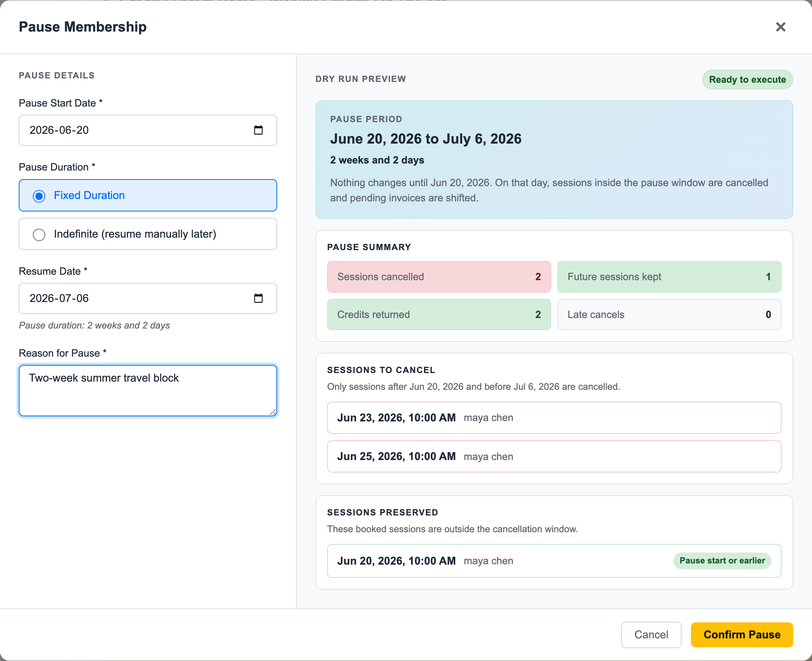Image resolution: width=812 pixels, height=661 pixels.
Task: Click the Pause Start Date field
Action: [148, 130]
